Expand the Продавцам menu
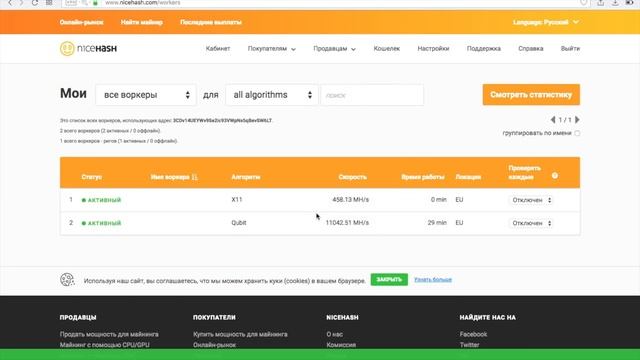640x360 pixels. (x=334, y=49)
